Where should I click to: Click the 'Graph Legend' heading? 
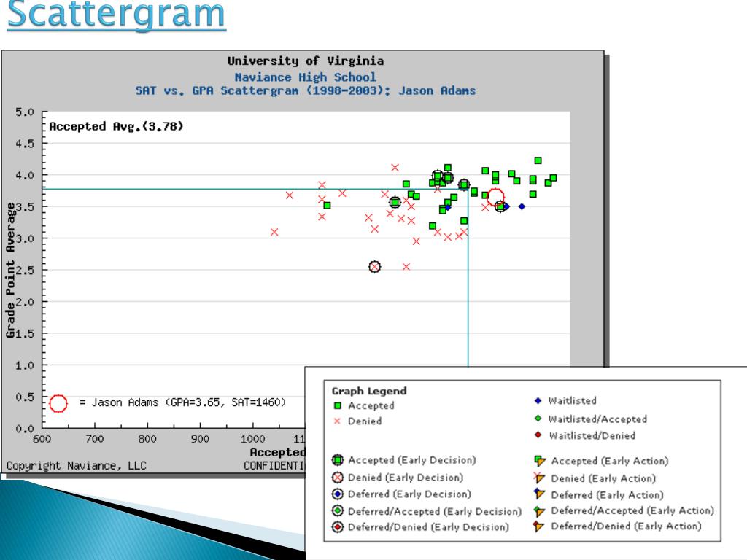coord(369,391)
